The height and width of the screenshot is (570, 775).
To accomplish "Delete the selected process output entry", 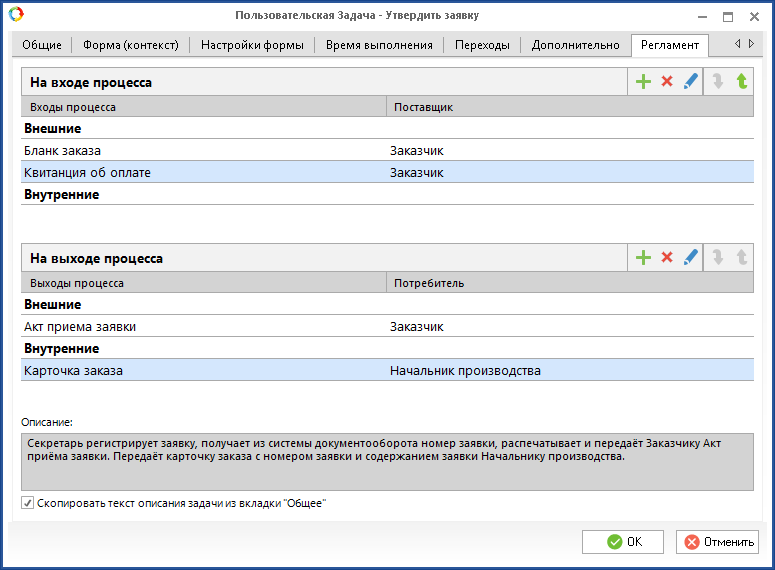I will 667,258.
